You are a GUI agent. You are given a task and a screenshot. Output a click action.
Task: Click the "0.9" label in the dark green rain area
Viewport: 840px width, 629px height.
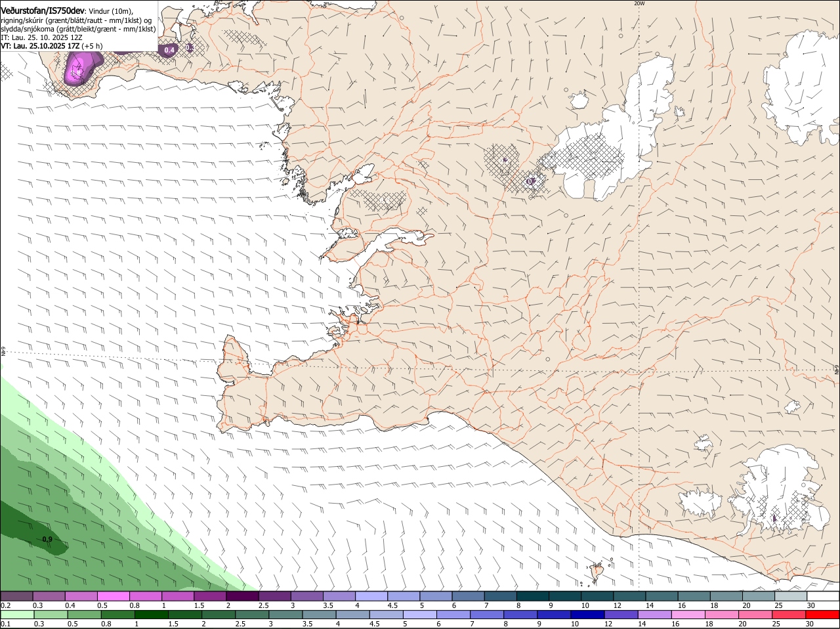point(47,539)
